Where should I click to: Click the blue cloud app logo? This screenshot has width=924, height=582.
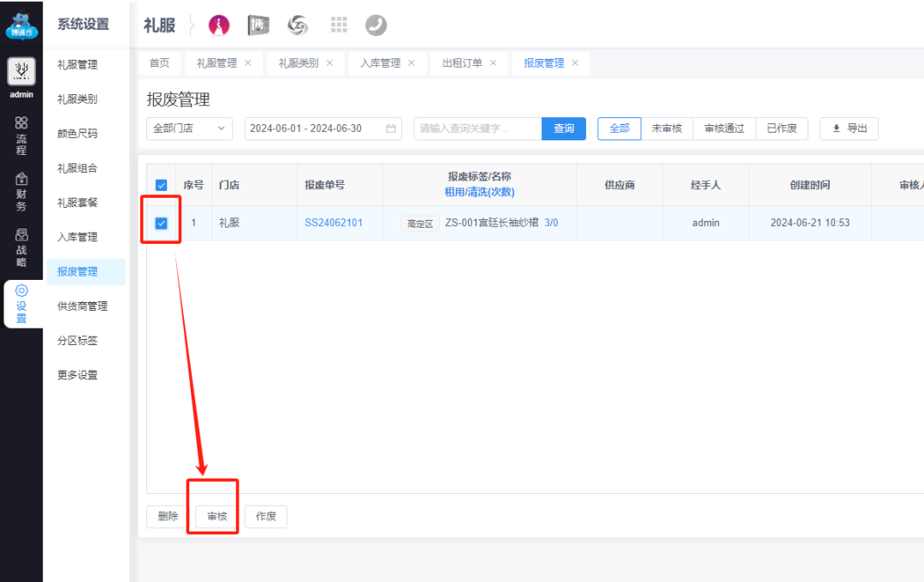click(x=21, y=26)
